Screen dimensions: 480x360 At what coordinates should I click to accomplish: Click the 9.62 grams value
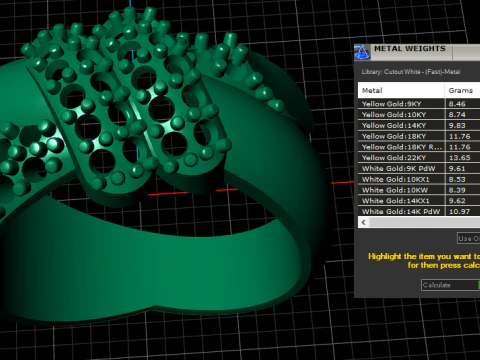pyautogui.click(x=457, y=201)
